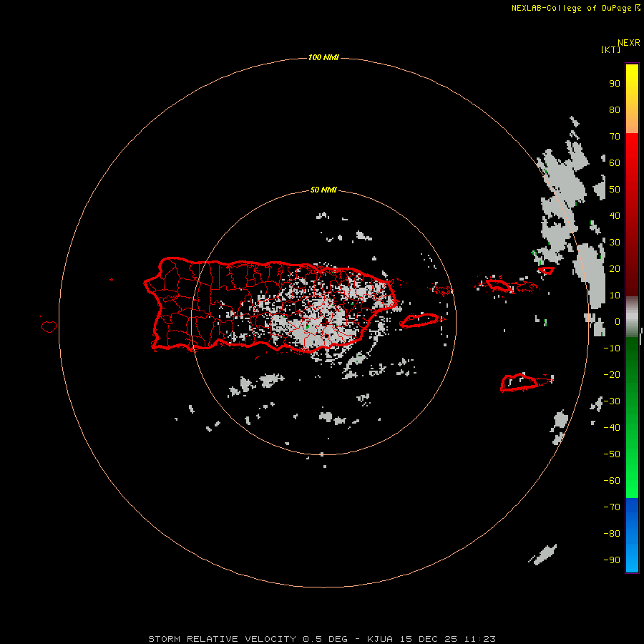
Task: Click the -60 value on the velocity scale
Action: pyautogui.click(x=612, y=481)
